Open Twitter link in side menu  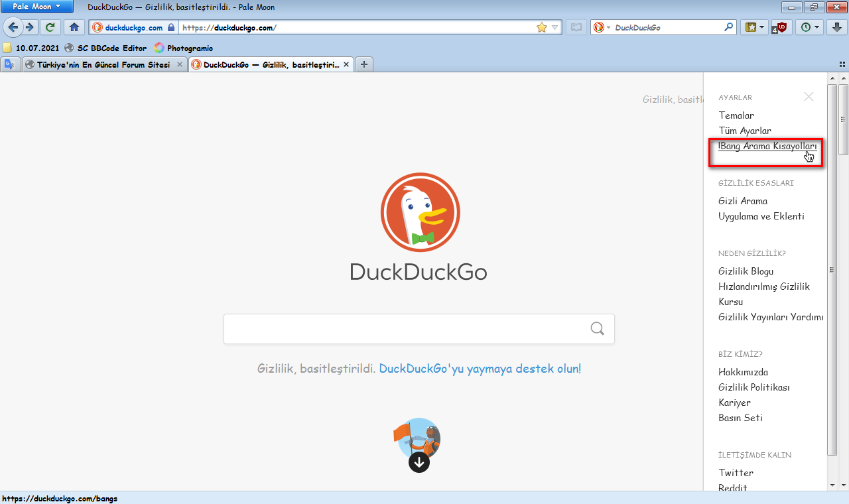(736, 473)
